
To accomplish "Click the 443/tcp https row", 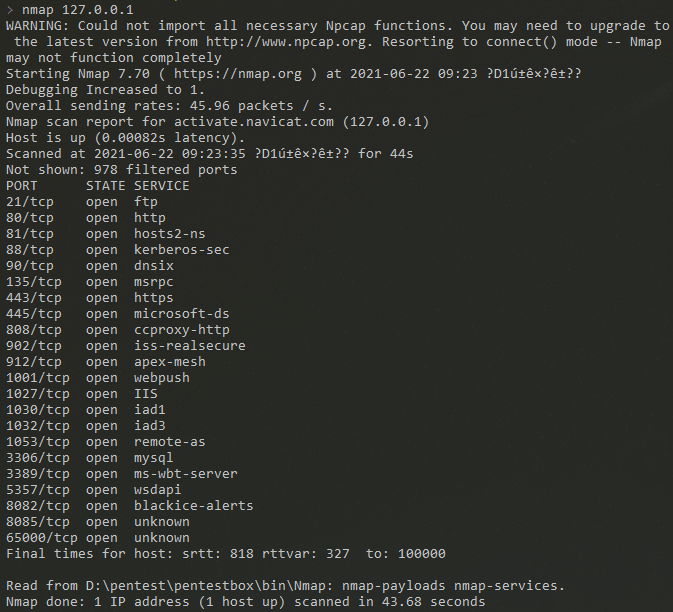I will (x=90, y=297).
